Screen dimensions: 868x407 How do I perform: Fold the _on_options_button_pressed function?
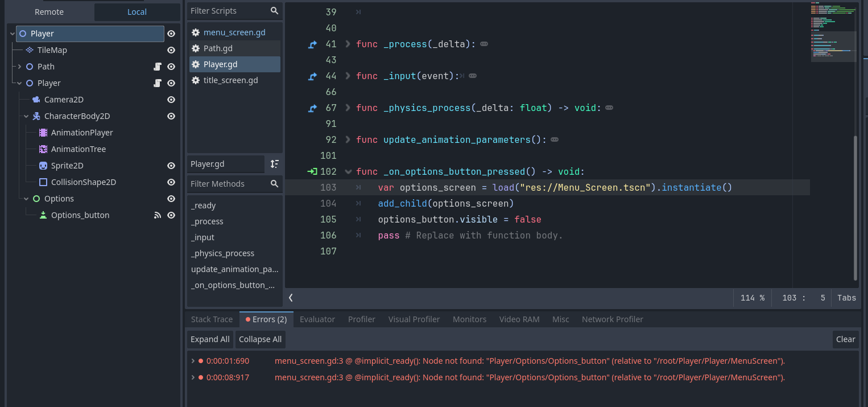click(348, 171)
